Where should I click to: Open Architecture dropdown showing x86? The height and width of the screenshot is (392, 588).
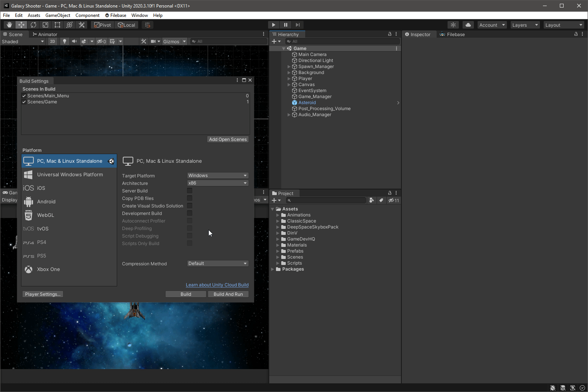click(x=218, y=183)
